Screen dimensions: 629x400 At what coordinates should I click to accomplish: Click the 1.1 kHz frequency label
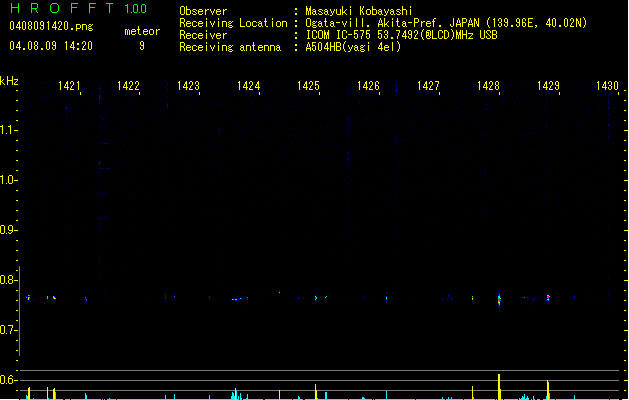8,130
